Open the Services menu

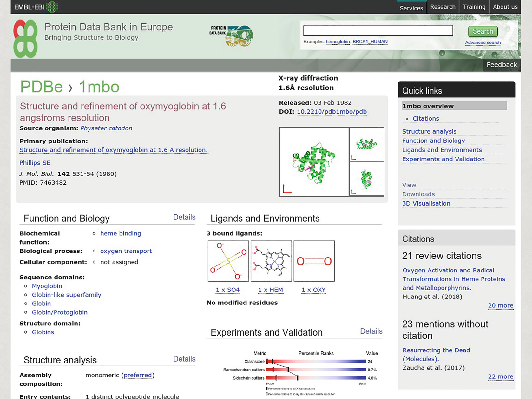(x=411, y=8)
